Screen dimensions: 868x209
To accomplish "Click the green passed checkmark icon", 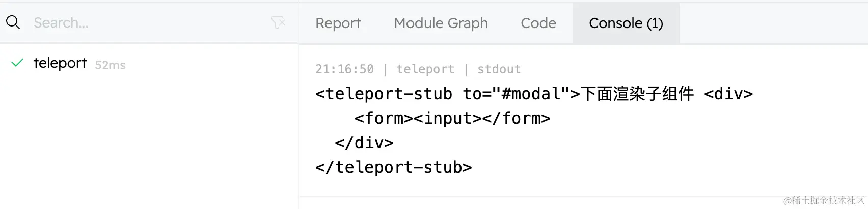I will (17, 63).
